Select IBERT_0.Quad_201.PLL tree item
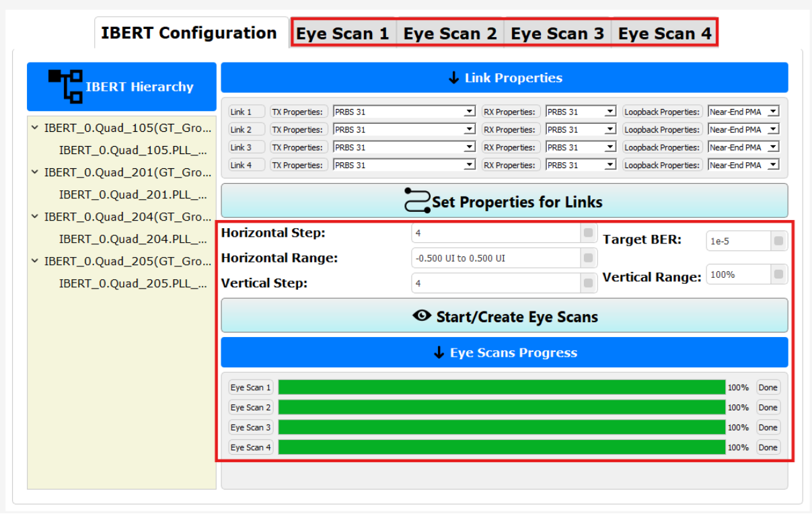Image resolution: width=812 pixels, height=514 pixels. coord(133,194)
